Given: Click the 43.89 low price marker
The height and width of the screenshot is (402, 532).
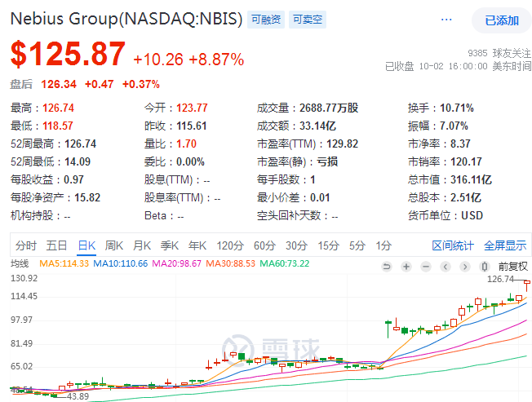Looking at the screenshot, I should point(78,396).
